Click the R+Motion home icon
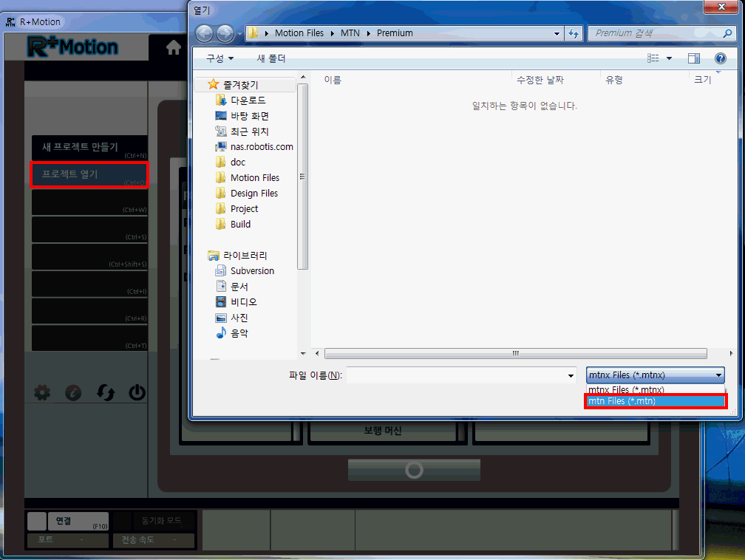The width and height of the screenshot is (745, 560). 173,48
